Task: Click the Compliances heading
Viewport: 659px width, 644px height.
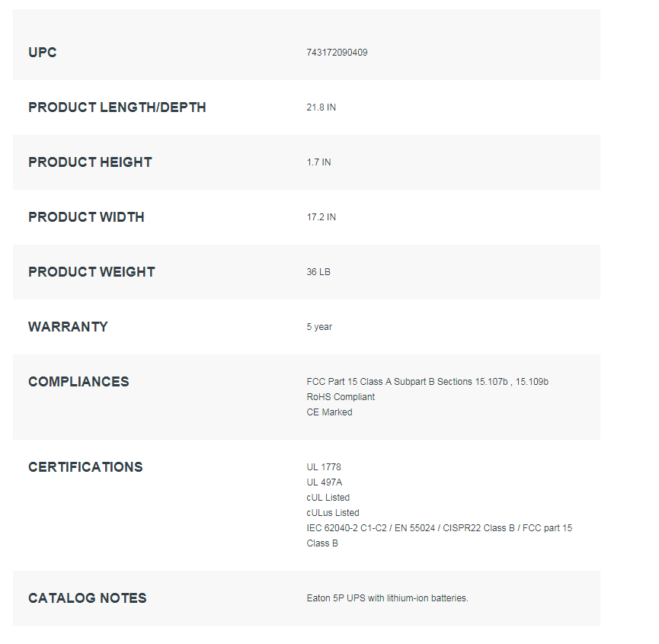Action: tap(78, 382)
